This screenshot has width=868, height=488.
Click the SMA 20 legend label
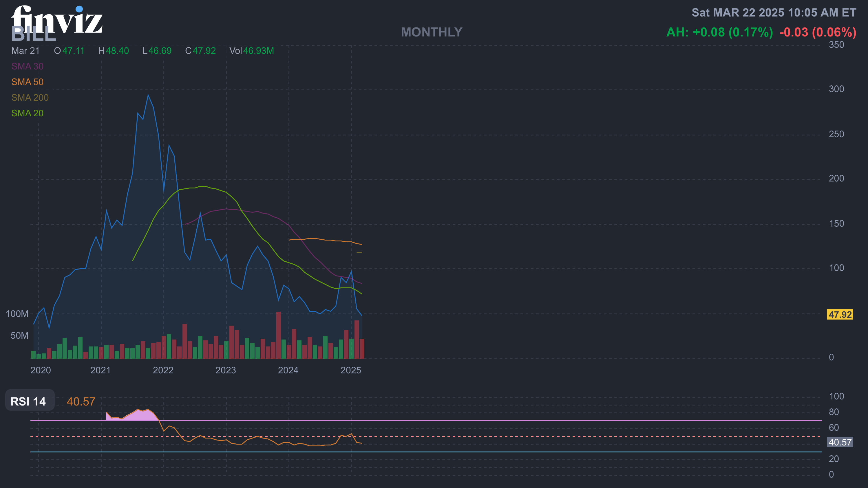pos(27,113)
